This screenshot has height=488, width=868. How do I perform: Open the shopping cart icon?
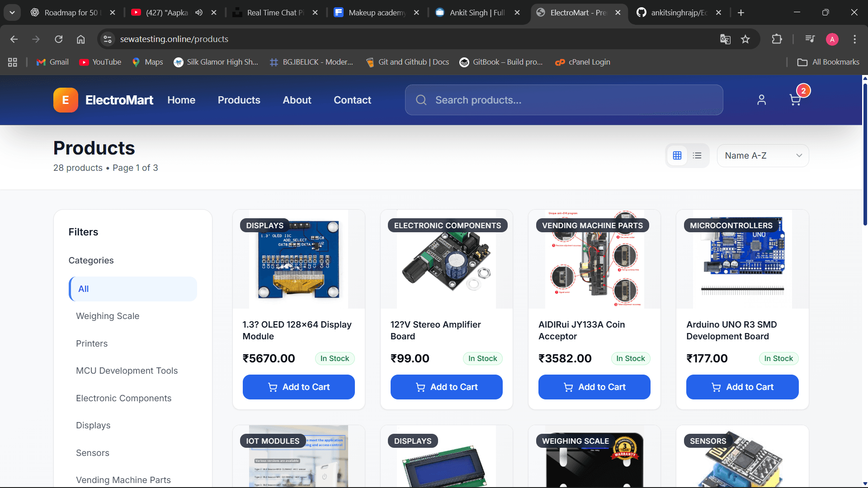tap(795, 100)
